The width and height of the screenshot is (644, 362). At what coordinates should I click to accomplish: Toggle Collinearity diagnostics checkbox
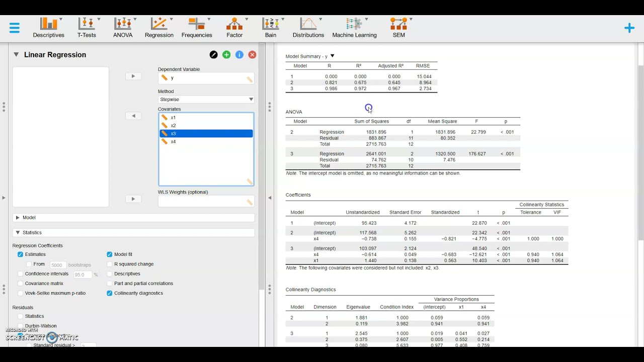(x=110, y=293)
